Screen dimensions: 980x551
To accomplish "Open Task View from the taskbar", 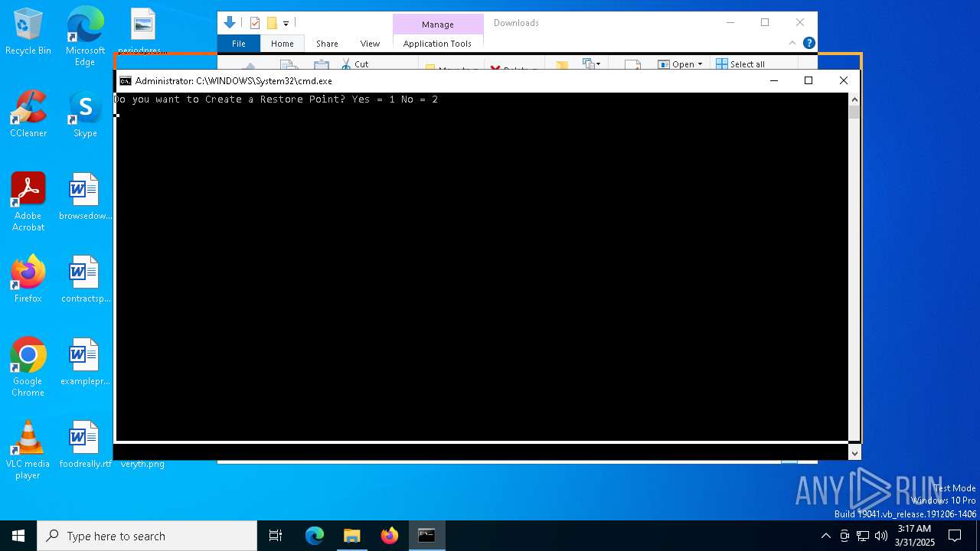I will click(x=276, y=536).
